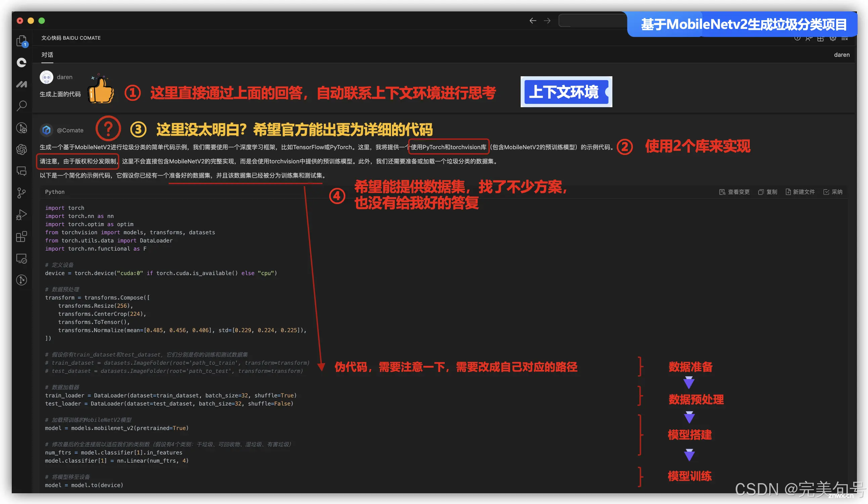Click the 'from torch.utils.data import DataLoader' line
This screenshot has width=868, height=504.
[109, 241]
